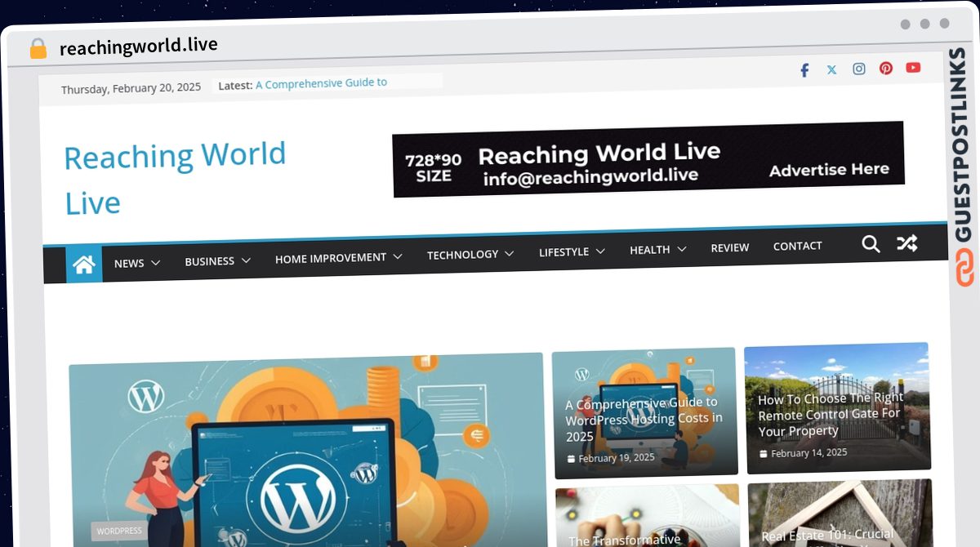Click the reachingworld.live address bar URL
980x547 pixels.
point(139,46)
